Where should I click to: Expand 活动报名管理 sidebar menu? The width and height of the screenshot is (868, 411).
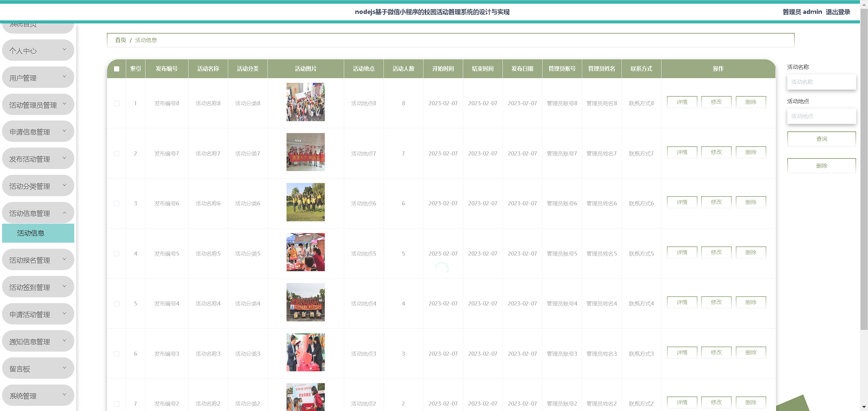pos(38,260)
